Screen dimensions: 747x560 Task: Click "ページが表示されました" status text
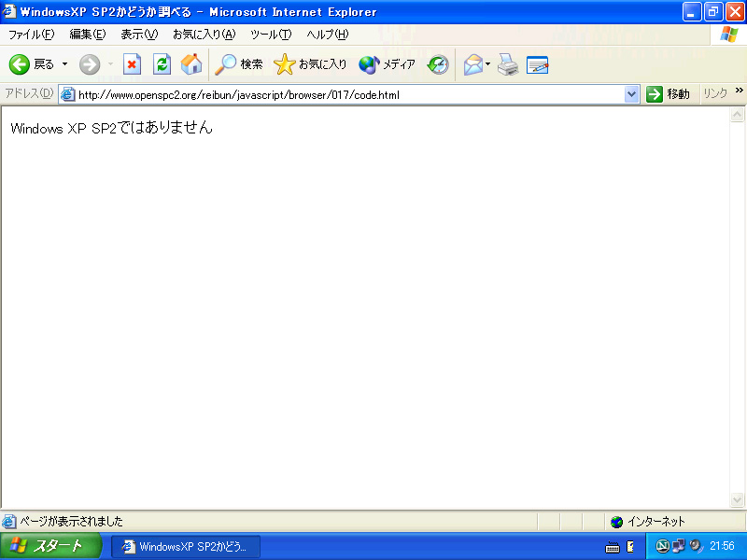coord(72,522)
